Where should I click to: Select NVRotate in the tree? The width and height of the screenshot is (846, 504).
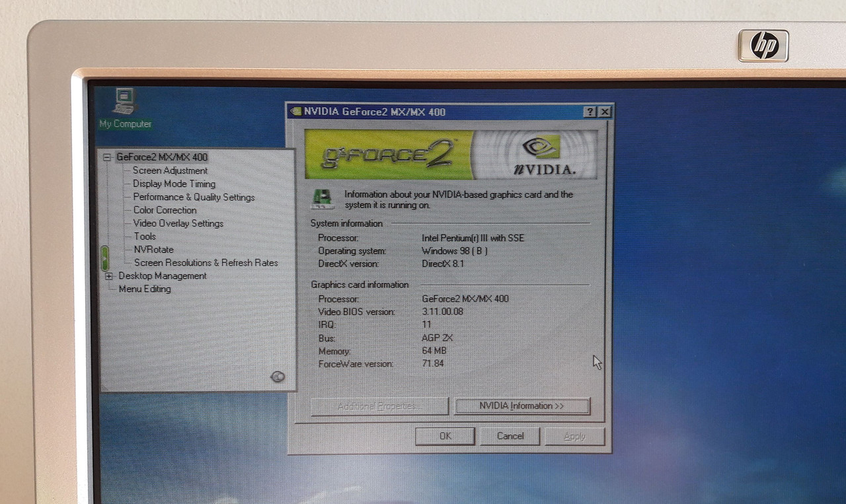153,250
